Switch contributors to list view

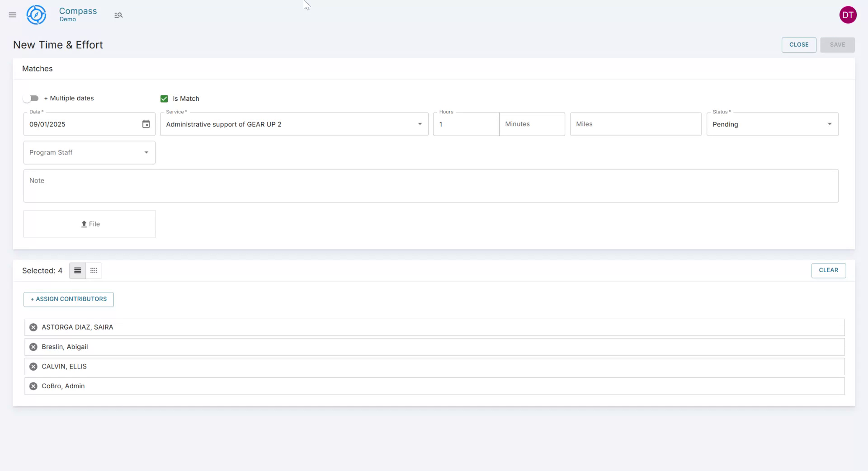pos(77,270)
